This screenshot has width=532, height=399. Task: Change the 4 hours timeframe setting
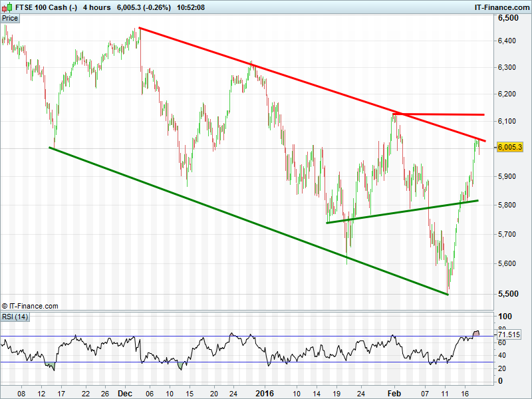tap(96, 7)
